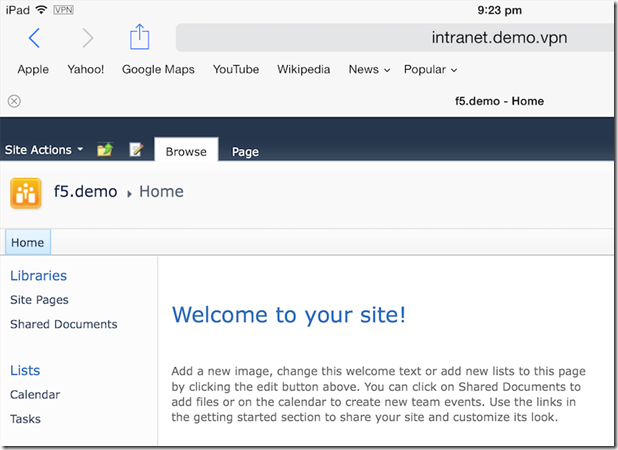Open the Wikipedia bookmark
Screen dimensions: 618x450
[303, 69]
